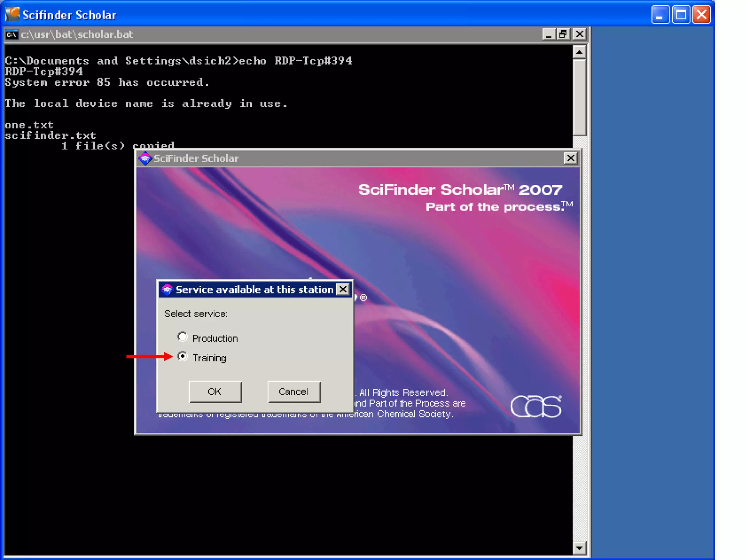Click OK in the service dialog

tap(215, 392)
